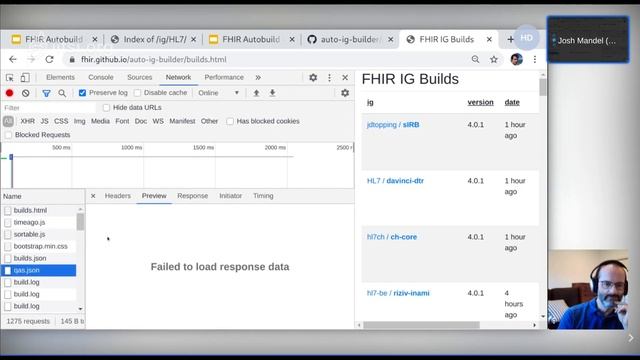
Task: Enable Disable cache checkbox
Action: [137, 93]
